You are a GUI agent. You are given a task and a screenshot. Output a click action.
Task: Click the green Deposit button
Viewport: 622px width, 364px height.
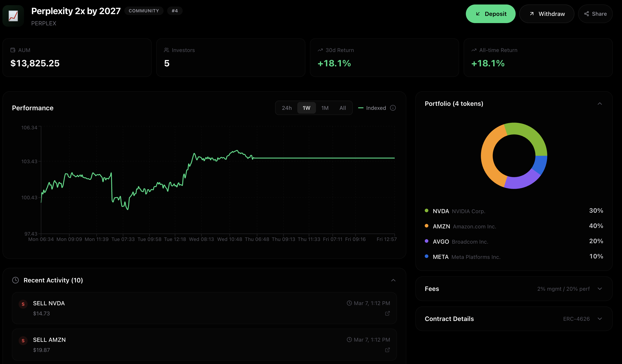pyautogui.click(x=490, y=14)
